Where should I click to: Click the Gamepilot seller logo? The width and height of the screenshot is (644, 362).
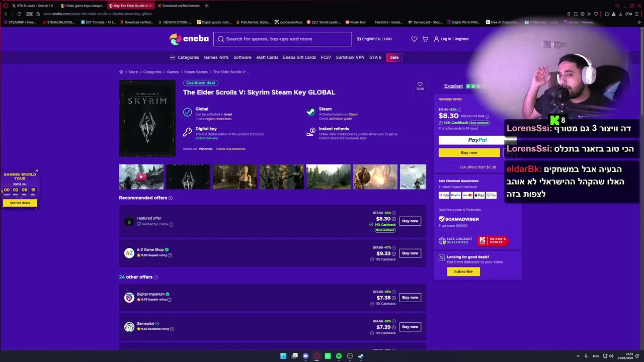point(129,327)
